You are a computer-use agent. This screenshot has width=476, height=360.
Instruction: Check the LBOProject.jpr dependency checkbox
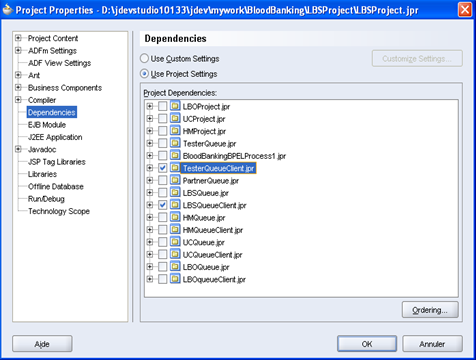(x=162, y=106)
